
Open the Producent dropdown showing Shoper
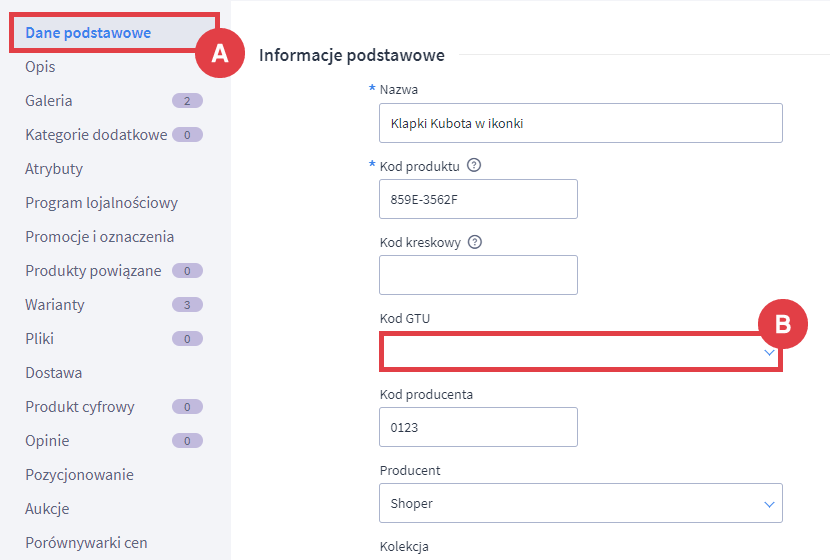[580, 504]
